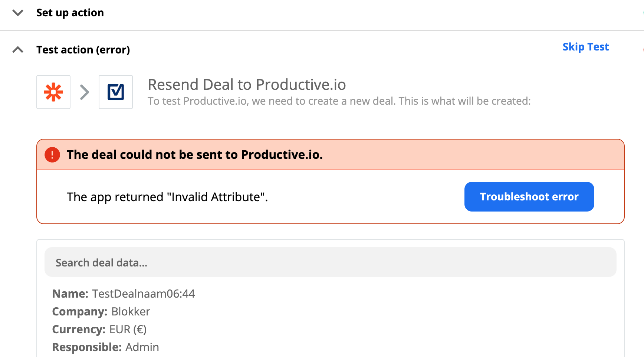644x357 pixels.
Task: Skip the test via Skip Test link
Action: coord(585,47)
